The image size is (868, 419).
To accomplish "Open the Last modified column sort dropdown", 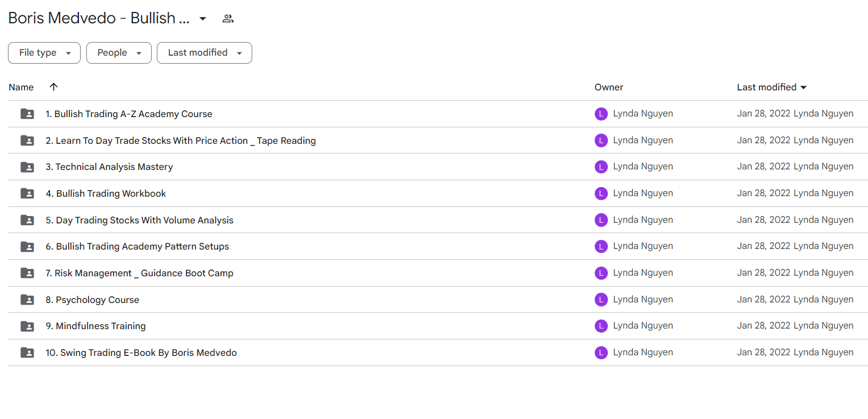I will pyautogui.click(x=803, y=88).
